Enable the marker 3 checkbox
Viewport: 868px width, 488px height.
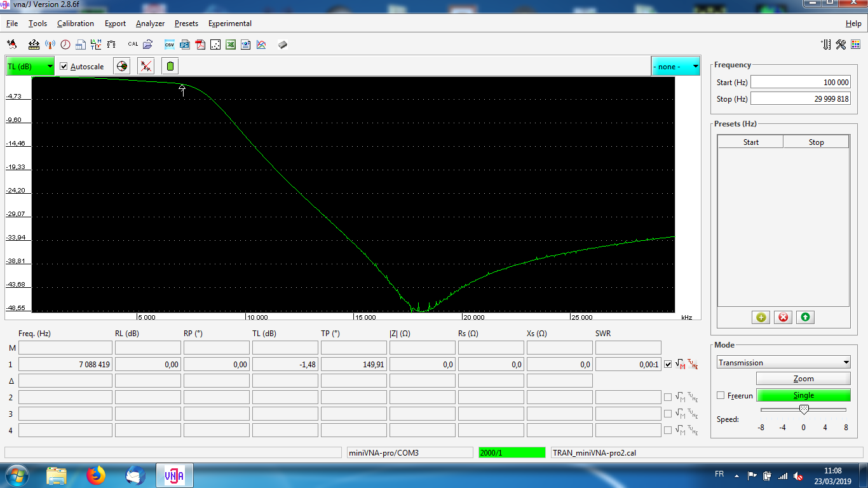[x=668, y=414]
